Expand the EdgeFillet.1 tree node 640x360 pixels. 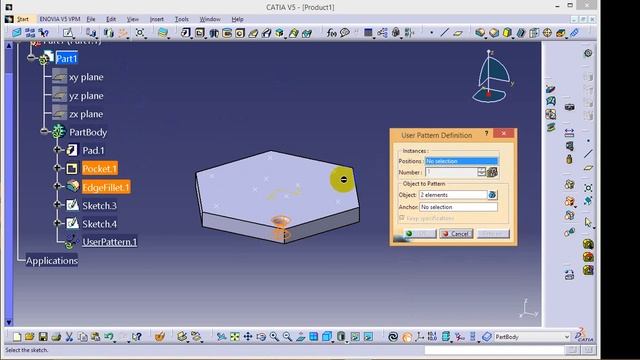(58, 186)
